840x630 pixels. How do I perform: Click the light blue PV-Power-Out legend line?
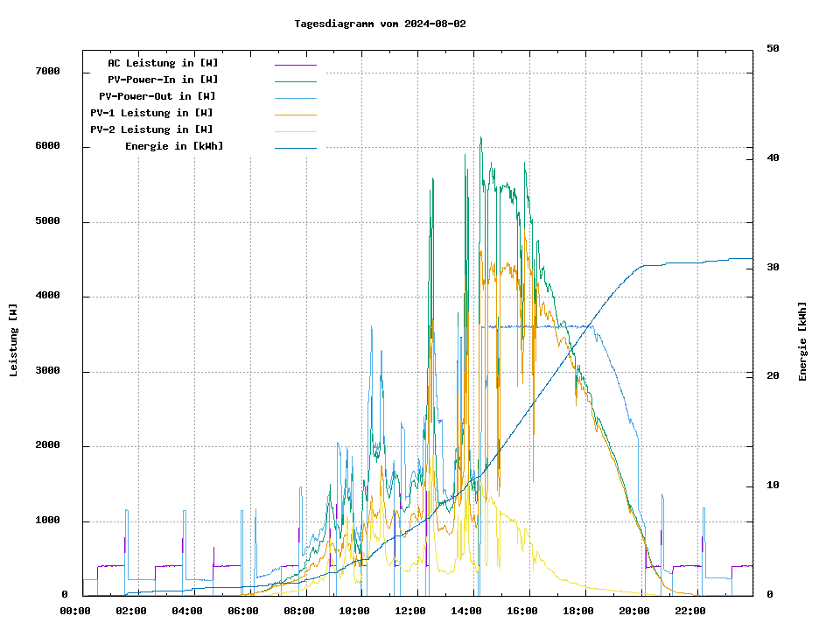(x=295, y=98)
